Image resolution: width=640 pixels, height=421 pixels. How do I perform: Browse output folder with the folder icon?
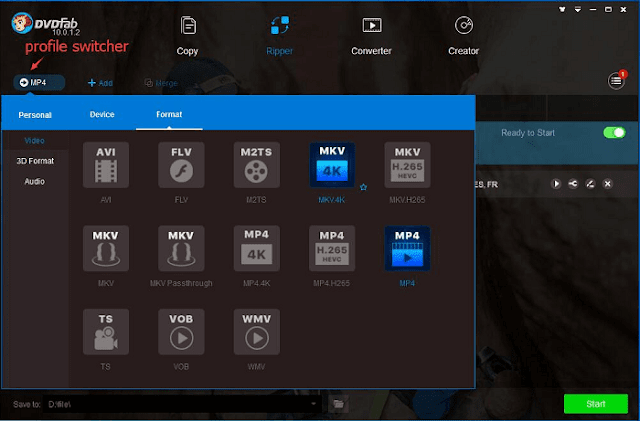(338, 404)
